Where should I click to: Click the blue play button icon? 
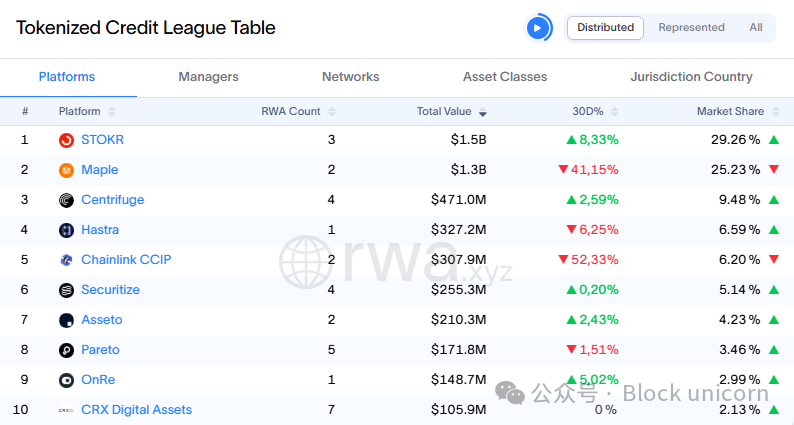pyautogui.click(x=539, y=28)
